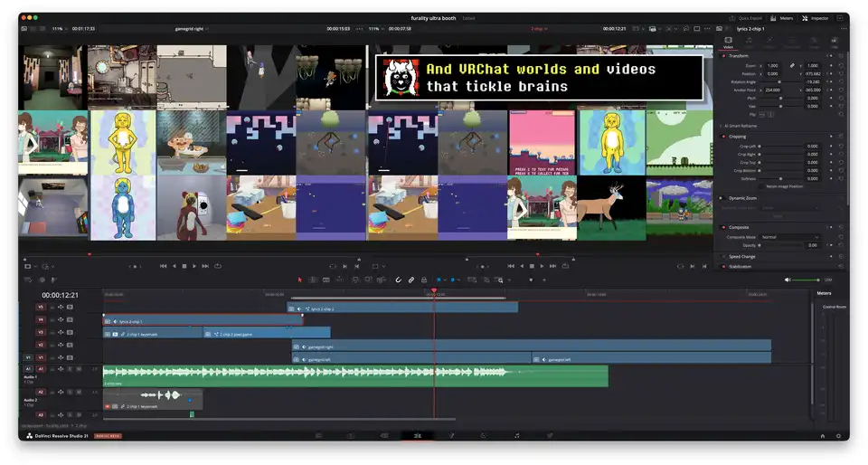The image size is (868, 465).
Task: Toggle timeline Snapping magnet icon
Action: tap(398, 280)
